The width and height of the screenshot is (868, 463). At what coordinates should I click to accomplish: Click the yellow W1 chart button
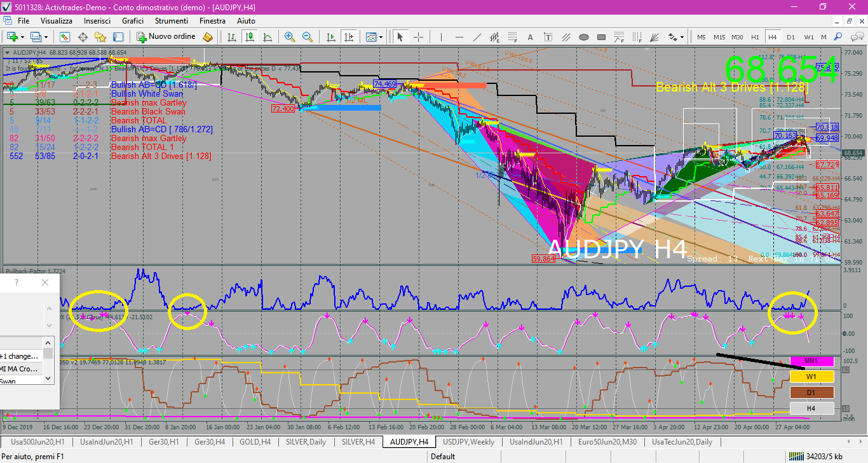(811, 377)
